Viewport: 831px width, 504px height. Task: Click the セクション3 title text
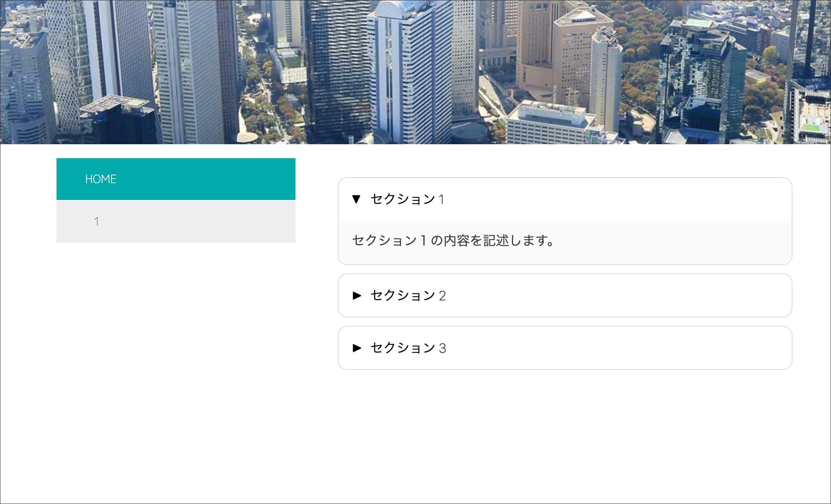[x=408, y=348]
